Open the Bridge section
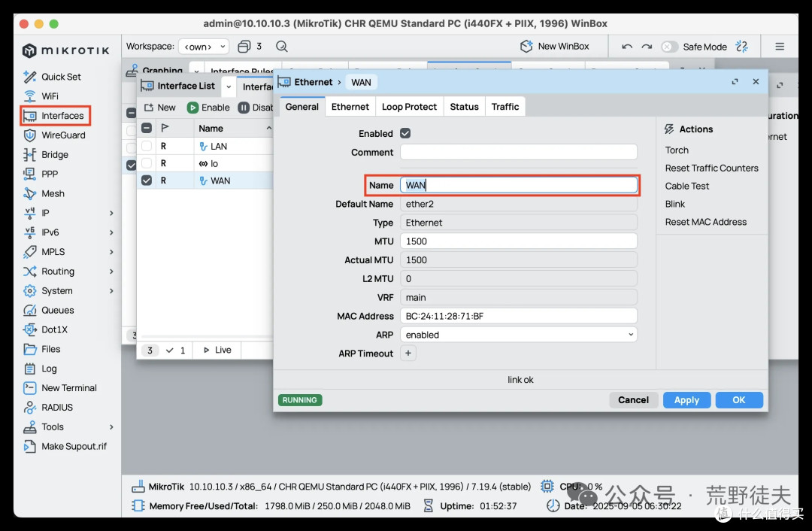The image size is (812, 531). click(46, 154)
